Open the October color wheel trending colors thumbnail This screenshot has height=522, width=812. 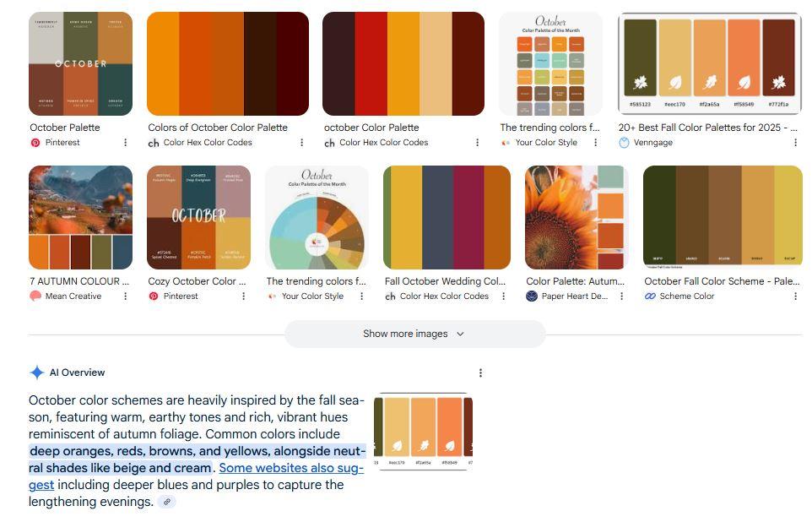pos(317,217)
